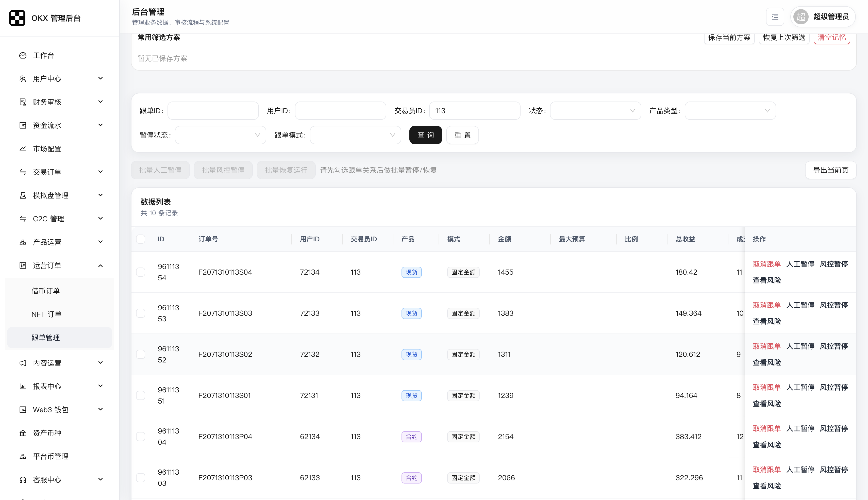Check the row for order F2071310113S02
Image resolution: width=868 pixels, height=500 pixels.
(140, 354)
